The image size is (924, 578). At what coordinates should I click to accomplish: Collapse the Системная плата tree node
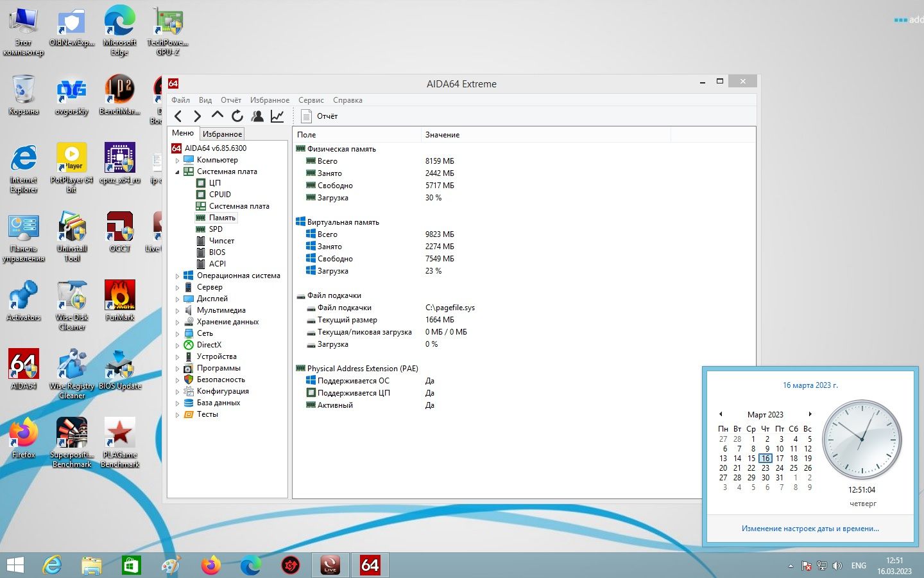click(x=178, y=172)
